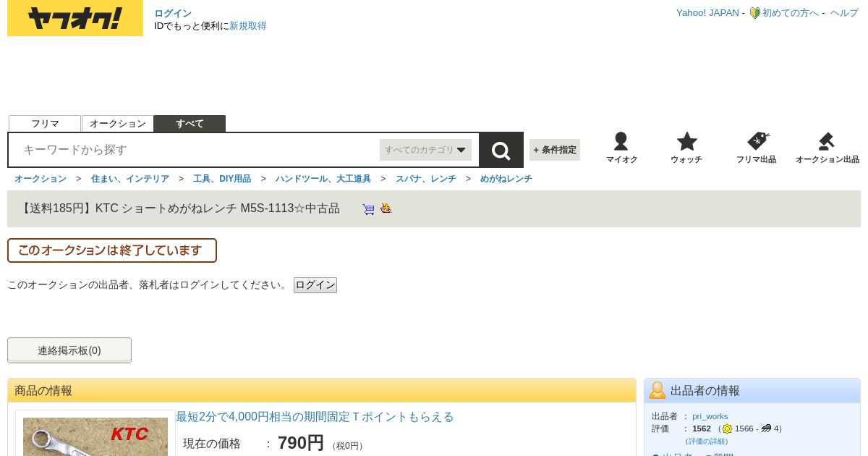This screenshot has height=456, width=868.
Task: Select the すべて tab
Action: pyautogui.click(x=190, y=124)
